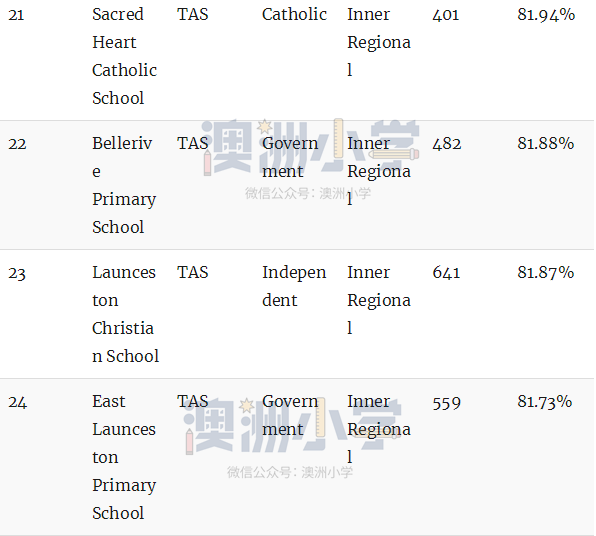Click the rank number 21 cell

pyautogui.click(x=16, y=15)
